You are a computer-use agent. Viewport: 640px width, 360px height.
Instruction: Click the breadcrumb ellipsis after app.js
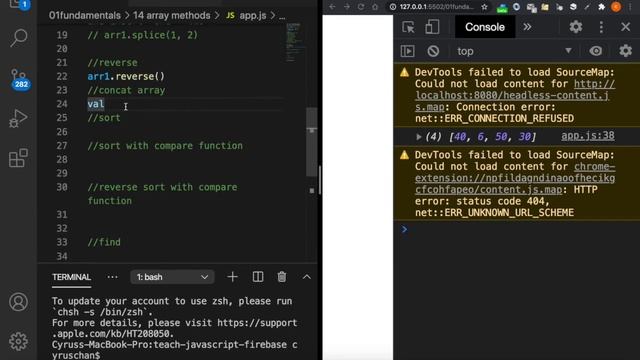(282, 16)
